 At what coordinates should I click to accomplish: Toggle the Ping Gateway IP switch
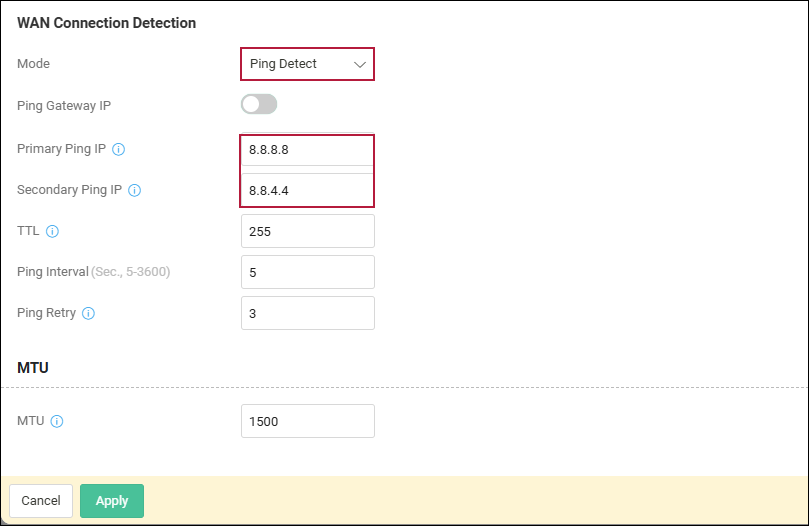259,104
